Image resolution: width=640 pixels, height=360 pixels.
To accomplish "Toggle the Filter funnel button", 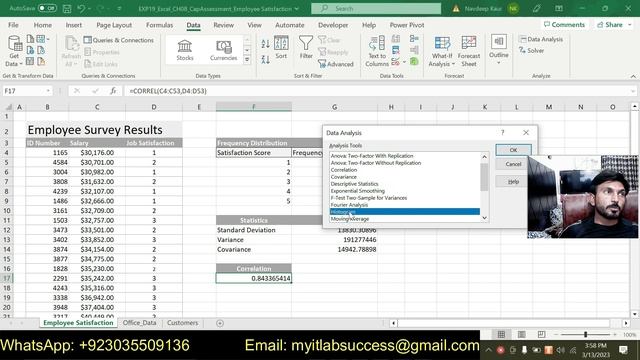I will pyautogui.click(x=306, y=48).
